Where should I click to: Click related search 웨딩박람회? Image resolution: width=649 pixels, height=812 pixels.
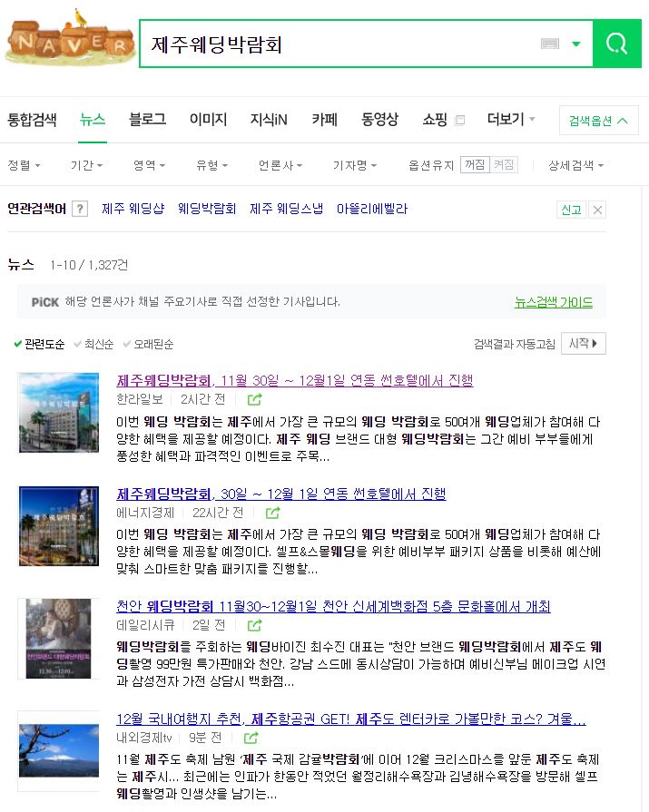coord(207,209)
